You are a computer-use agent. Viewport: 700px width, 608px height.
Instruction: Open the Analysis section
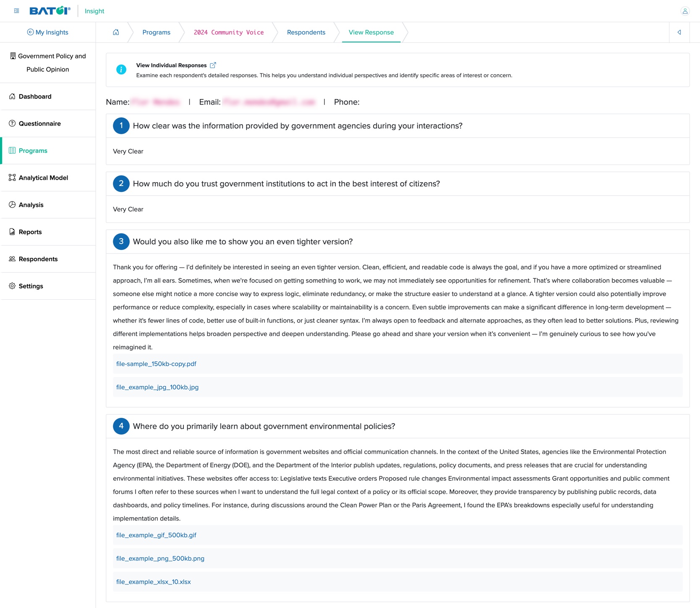(x=48, y=205)
